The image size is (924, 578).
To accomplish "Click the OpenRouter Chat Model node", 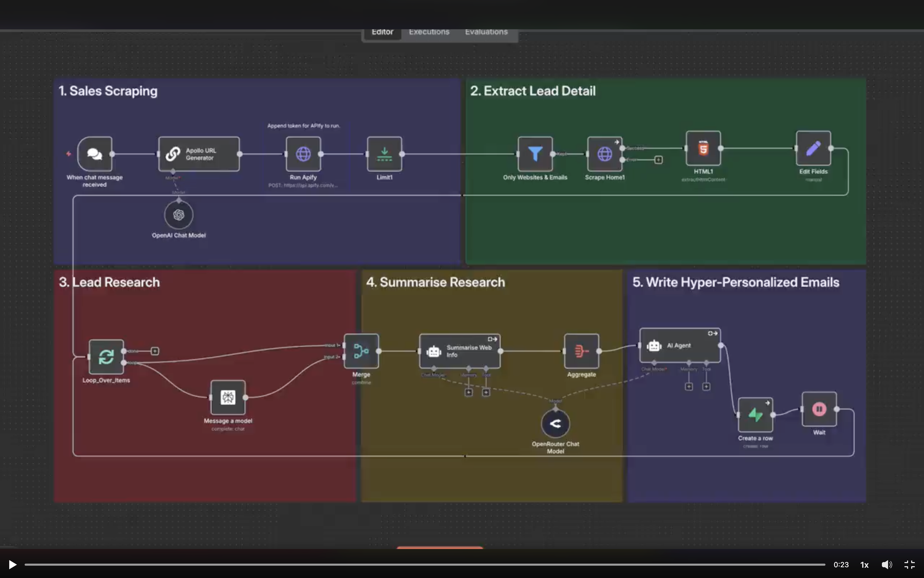I will (555, 423).
